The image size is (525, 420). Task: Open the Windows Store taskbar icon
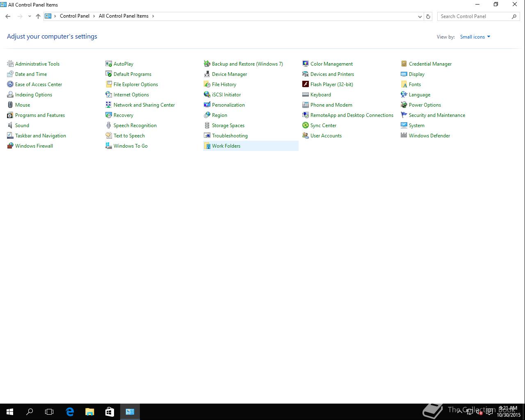pos(110,412)
